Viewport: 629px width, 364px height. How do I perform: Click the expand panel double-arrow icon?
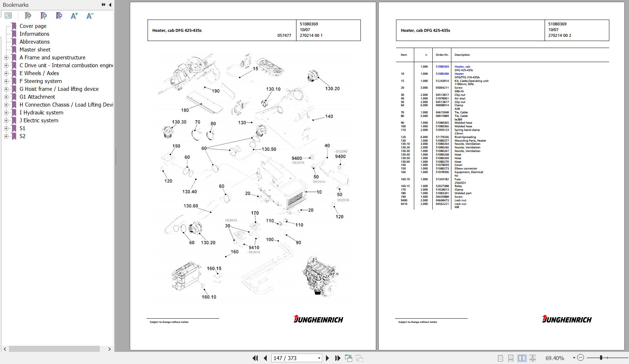104,5
